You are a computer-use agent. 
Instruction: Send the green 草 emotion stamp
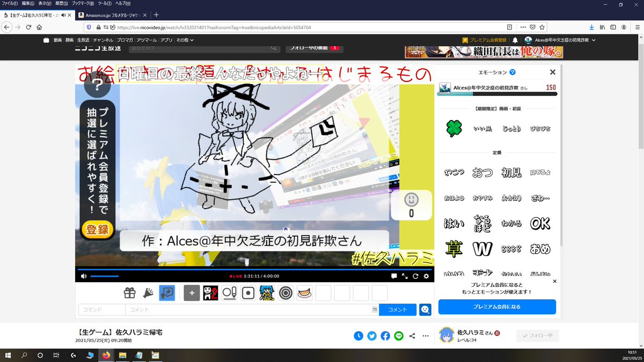point(454,249)
